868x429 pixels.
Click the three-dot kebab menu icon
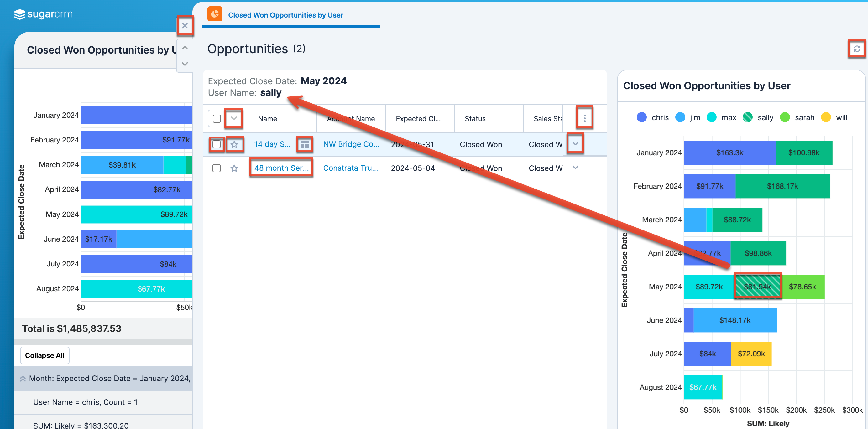tap(585, 118)
